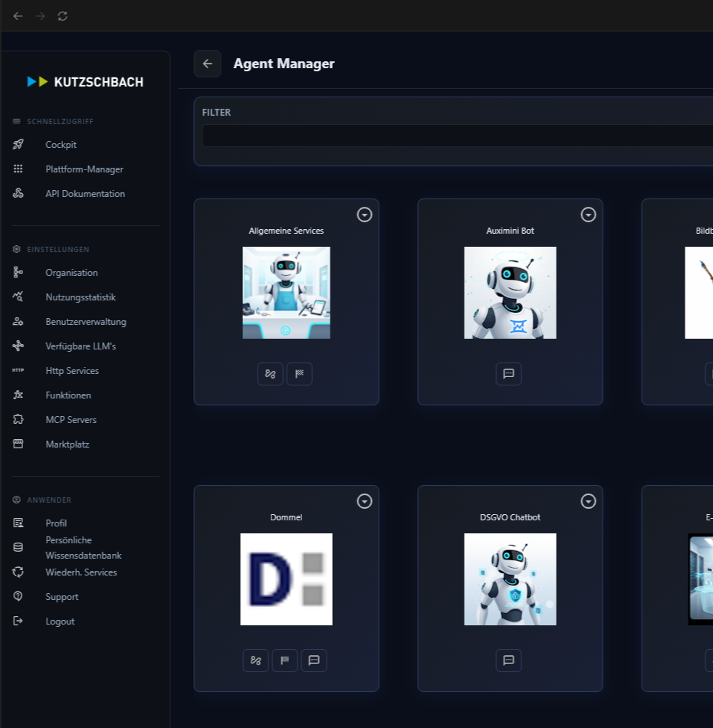The image size is (713, 728).
Task: Click the DSGVO Chatbot robot thumbnail
Action: point(510,579)
